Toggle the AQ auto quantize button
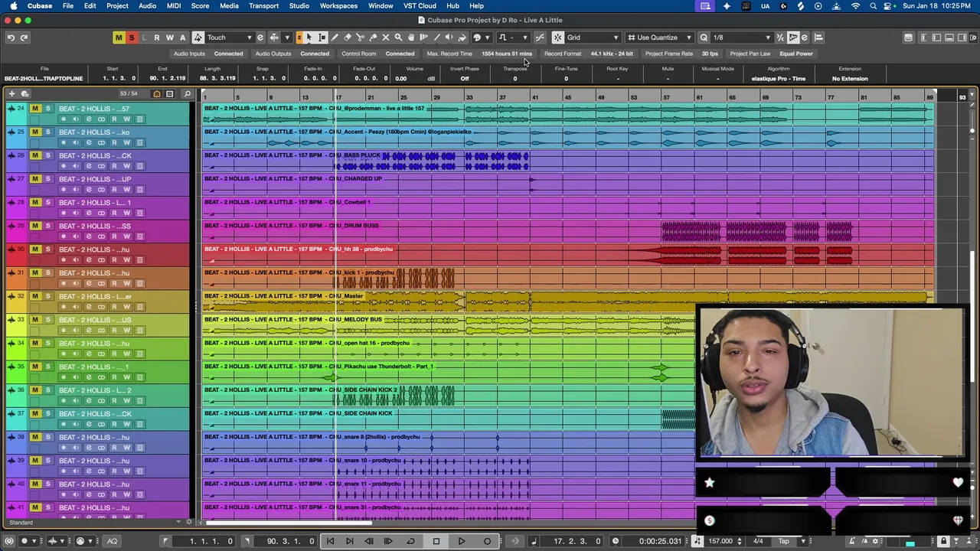Image resolution: width=980 pixels, height=551 pixels. [112, 541]
